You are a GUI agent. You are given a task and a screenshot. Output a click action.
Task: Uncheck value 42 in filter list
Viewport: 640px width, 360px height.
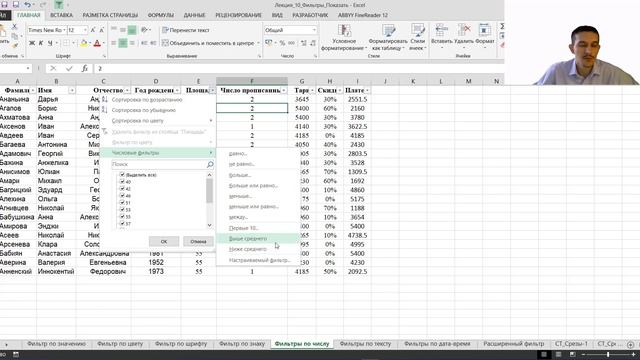click(122, 189)
